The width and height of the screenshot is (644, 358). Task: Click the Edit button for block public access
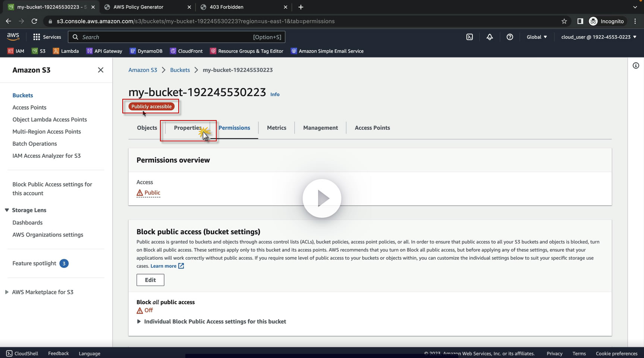150,280
